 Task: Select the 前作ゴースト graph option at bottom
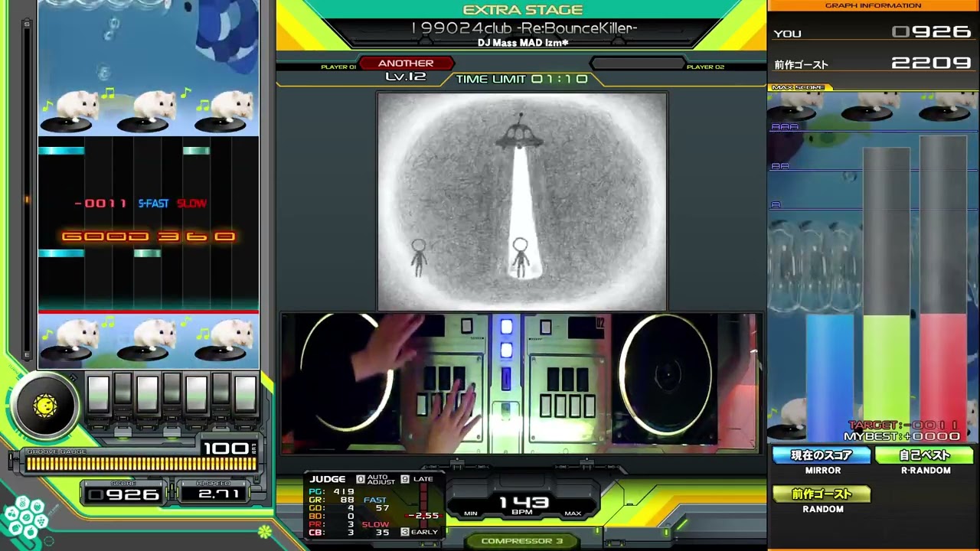[822, 494]
